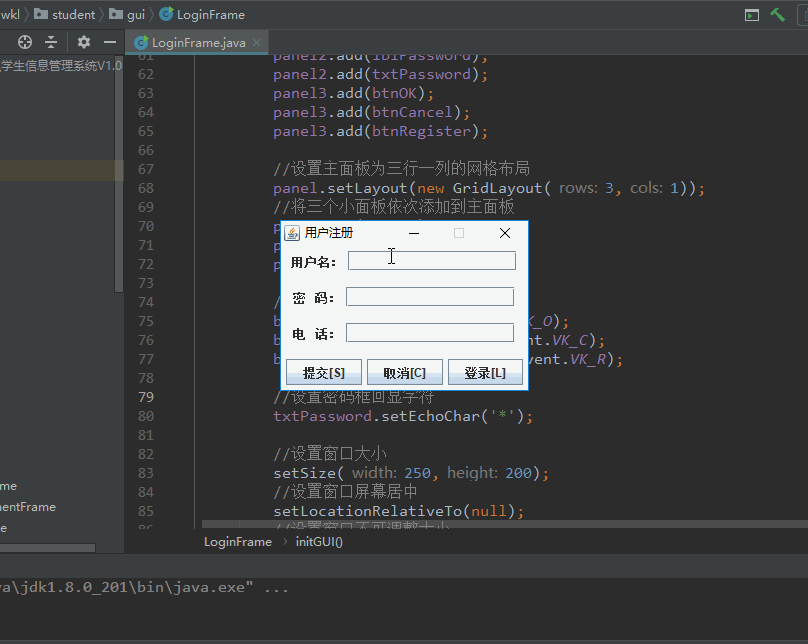Click the run configuration window icon in toolbar
The height and width of the screenshot is (644, 808).
coord(752,15)
